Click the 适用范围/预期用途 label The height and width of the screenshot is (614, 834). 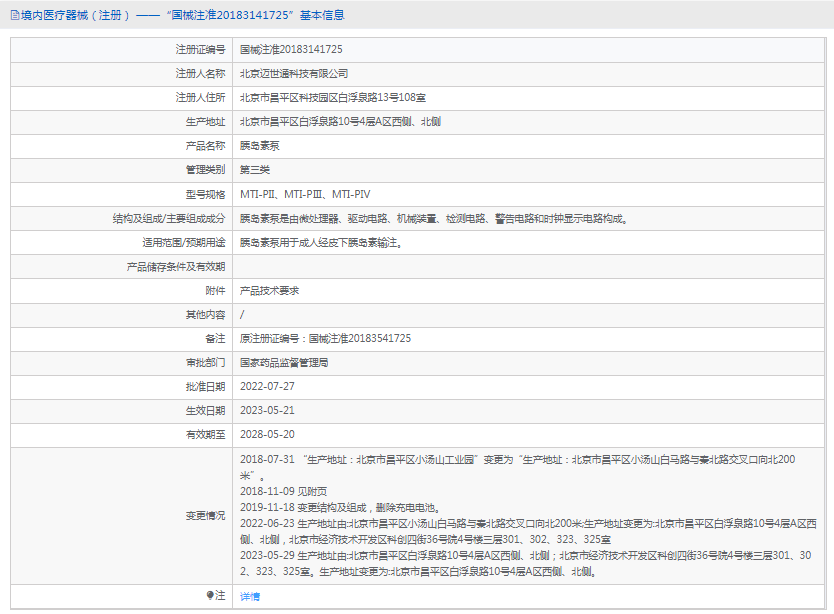(184, 243)
